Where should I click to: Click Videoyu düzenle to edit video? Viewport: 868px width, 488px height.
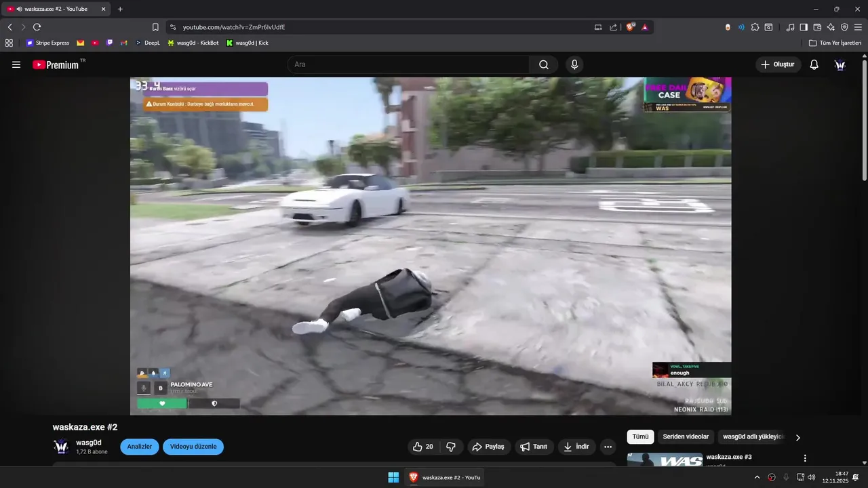coord(193,447)
